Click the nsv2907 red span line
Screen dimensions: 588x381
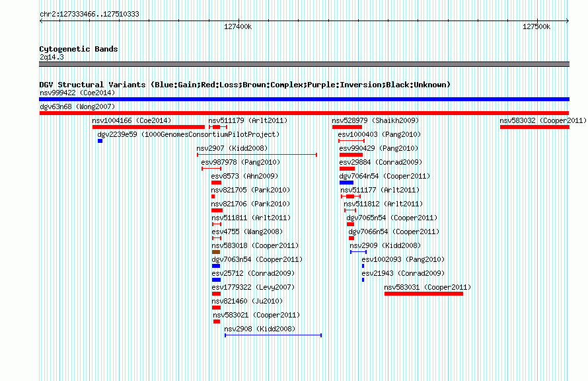[257, 155]
